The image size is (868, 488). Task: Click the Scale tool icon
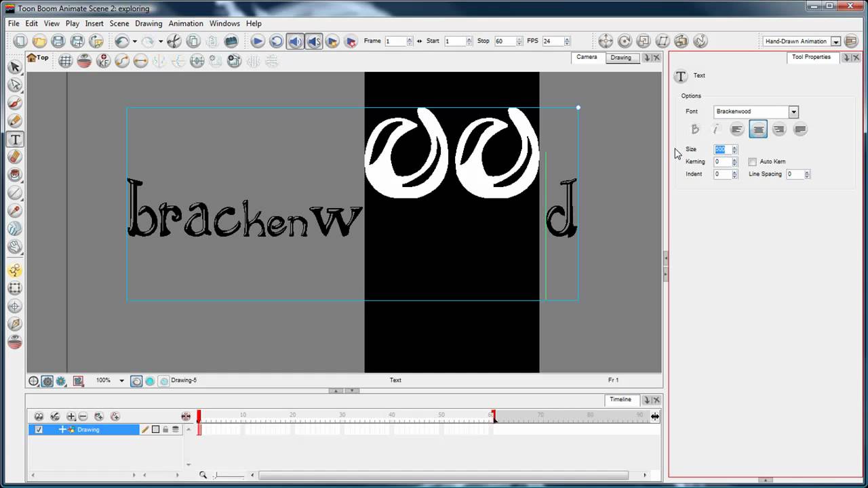(x=644, y=41)
